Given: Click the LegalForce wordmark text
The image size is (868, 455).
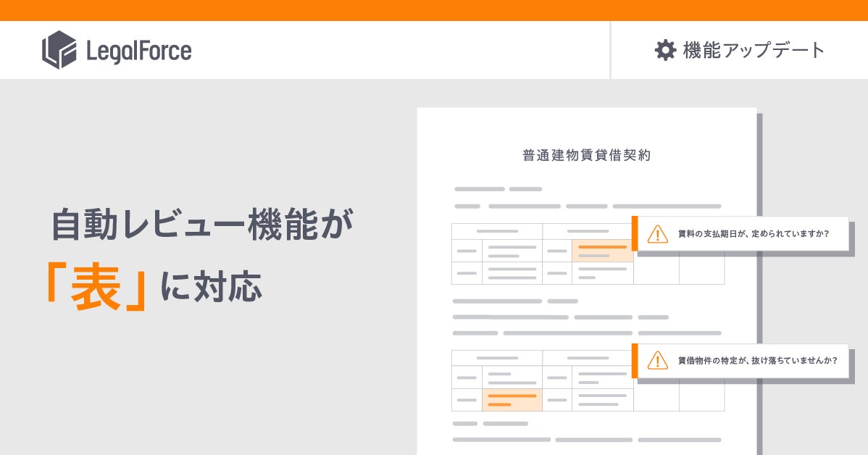Looking at the screenshot, I should pyautogui.click(x=139, y=51).
